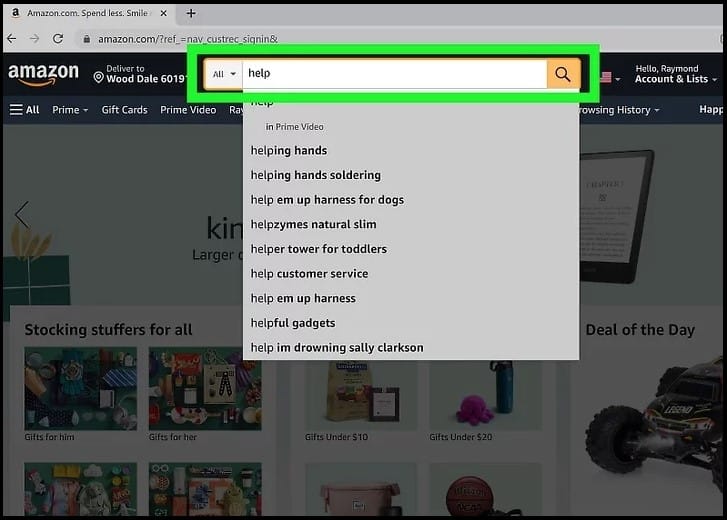Click the site padlock icon
The image size is (727, 520).
click(x=87, y=39)
